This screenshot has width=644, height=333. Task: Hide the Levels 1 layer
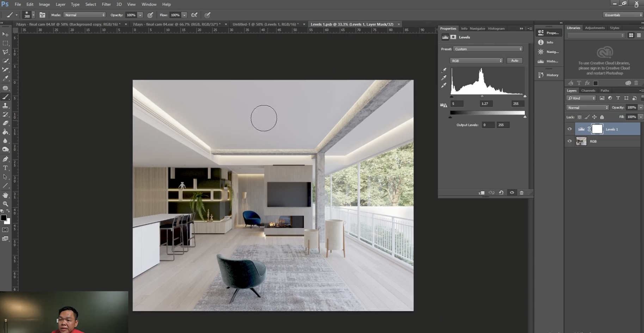tap(569, 129)
